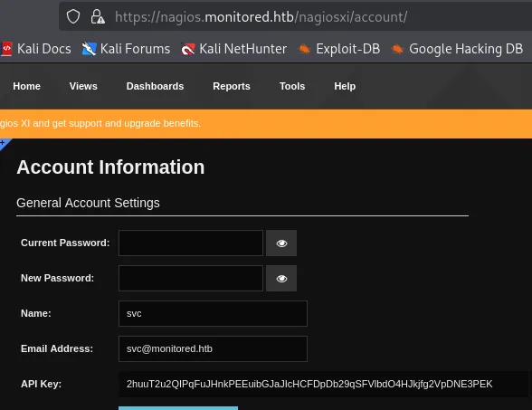Image resolution: width=532 pixels, height=410 pixels.
Task: Show the Current Password with eye icon
Action: 281,243
